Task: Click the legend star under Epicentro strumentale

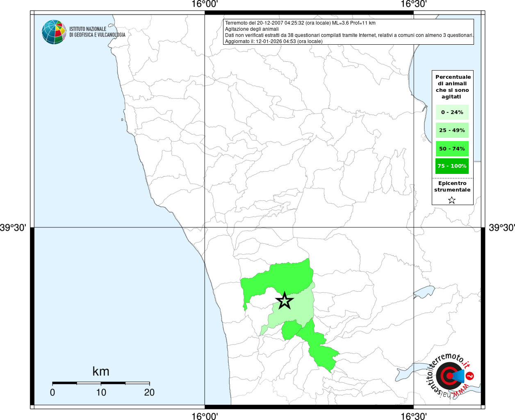Action: [452, 200]
